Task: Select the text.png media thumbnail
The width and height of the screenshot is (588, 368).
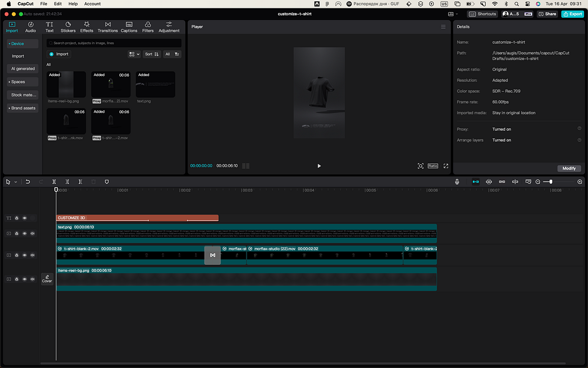Action: click(155, 85)
